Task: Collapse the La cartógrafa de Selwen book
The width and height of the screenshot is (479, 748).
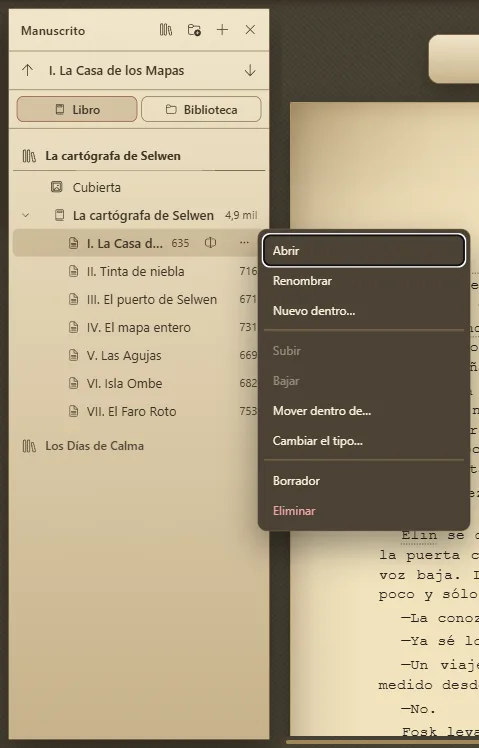Action: point(26,215)
